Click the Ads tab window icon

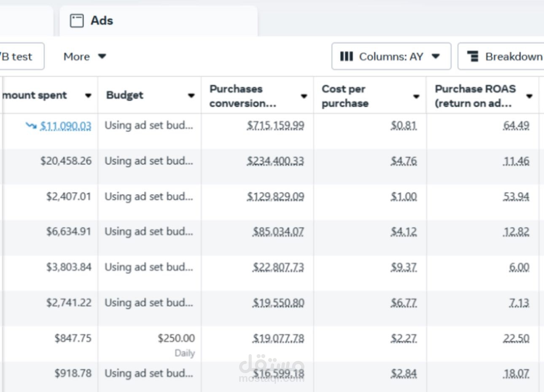[76, 21]
